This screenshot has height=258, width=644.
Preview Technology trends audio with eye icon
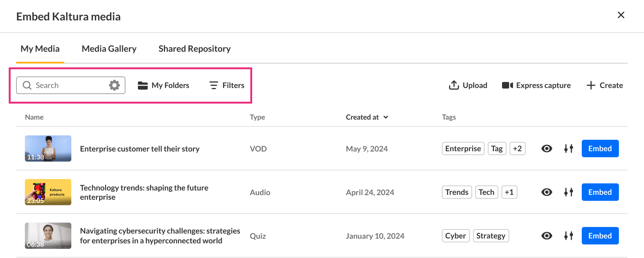pyautogui.click(x=547, y=192)
